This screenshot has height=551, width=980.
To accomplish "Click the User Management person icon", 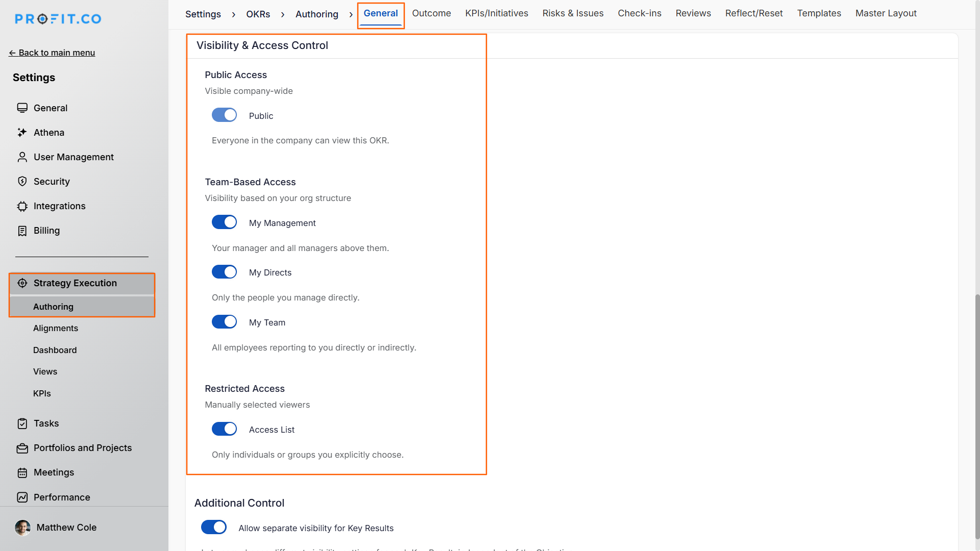I will [22, 157].
